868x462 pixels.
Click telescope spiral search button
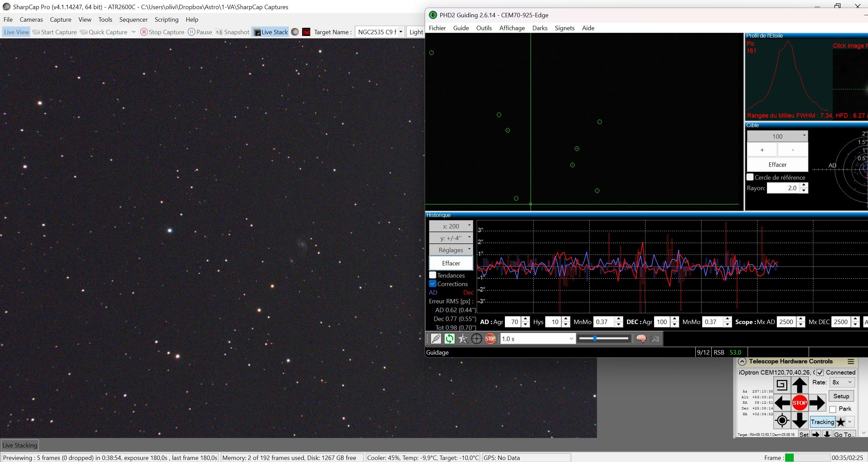(x=782, y=385)
